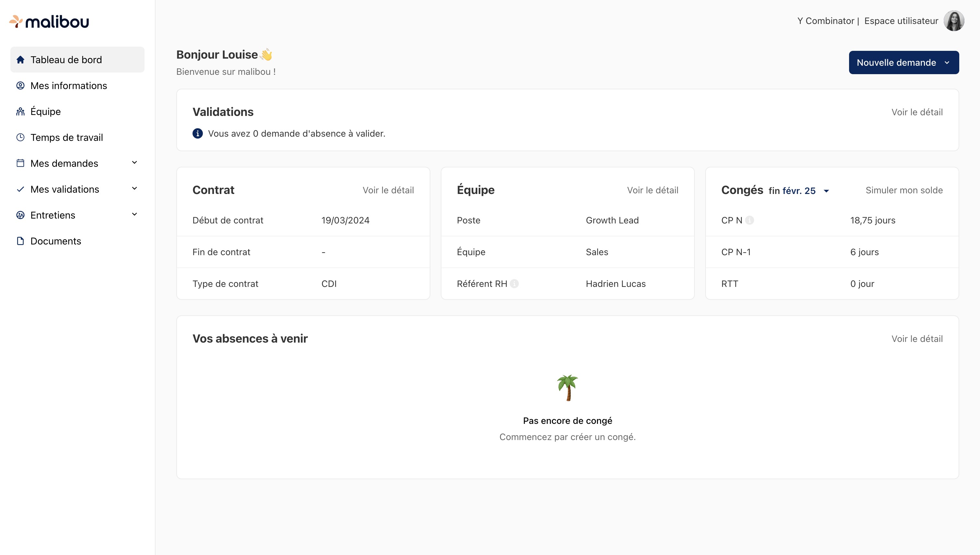This screenshot has height=555, width=980.
Task: Click the Fin de contrat label
Action: point(221,252)
